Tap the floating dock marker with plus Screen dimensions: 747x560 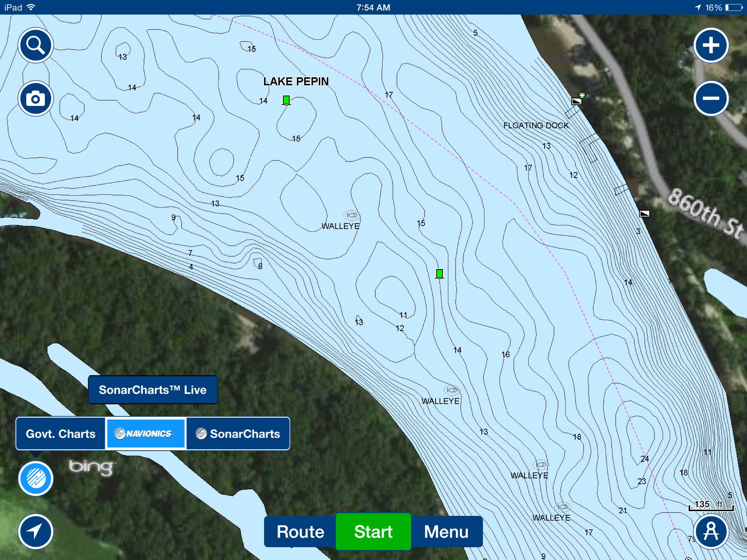578,100
